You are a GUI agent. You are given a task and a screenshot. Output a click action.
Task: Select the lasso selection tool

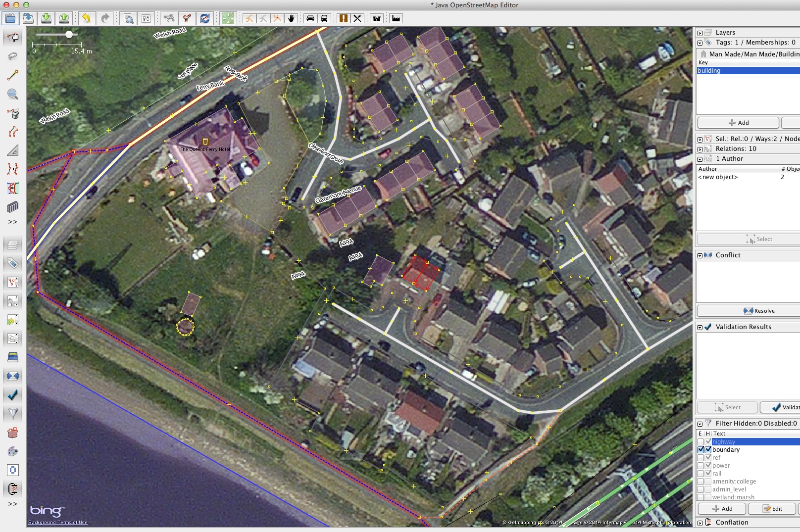(13, 56)
